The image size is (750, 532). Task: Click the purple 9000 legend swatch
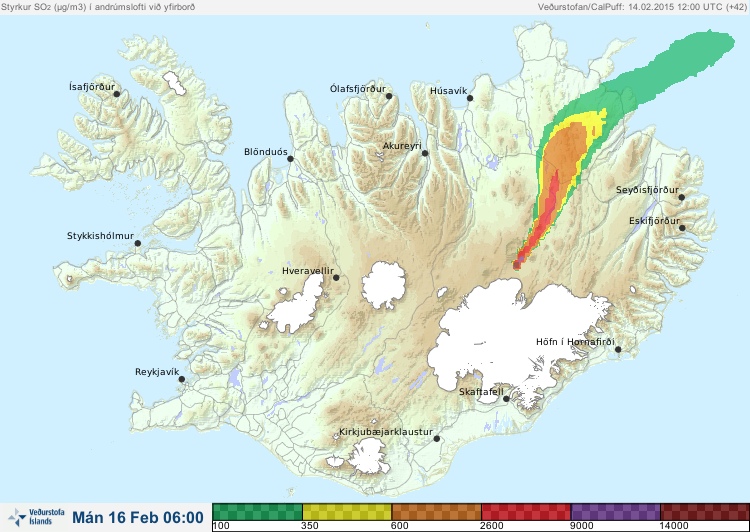(x=615, y=512)
